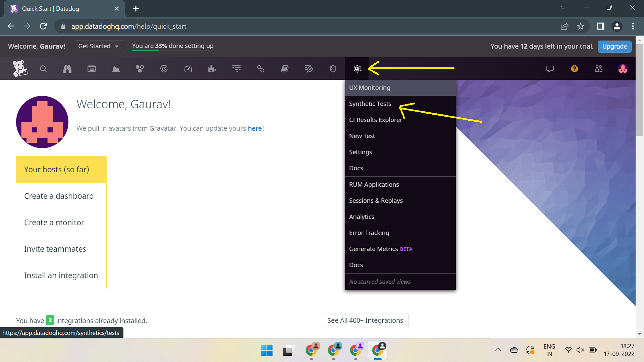Screen dimensions: 644x362
Task: Open the Metrics gauge icon
Action: point(188,69)
